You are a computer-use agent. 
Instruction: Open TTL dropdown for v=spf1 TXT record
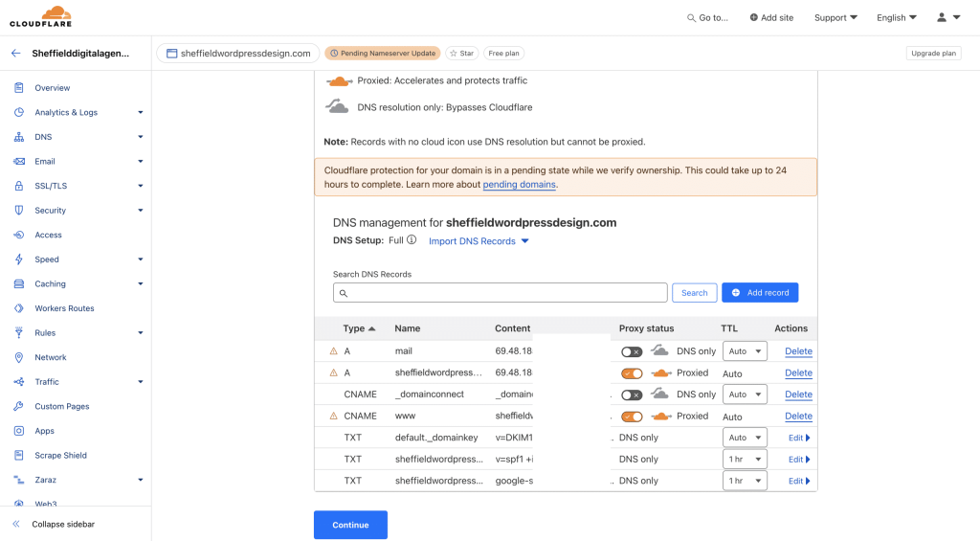[745, 459]
